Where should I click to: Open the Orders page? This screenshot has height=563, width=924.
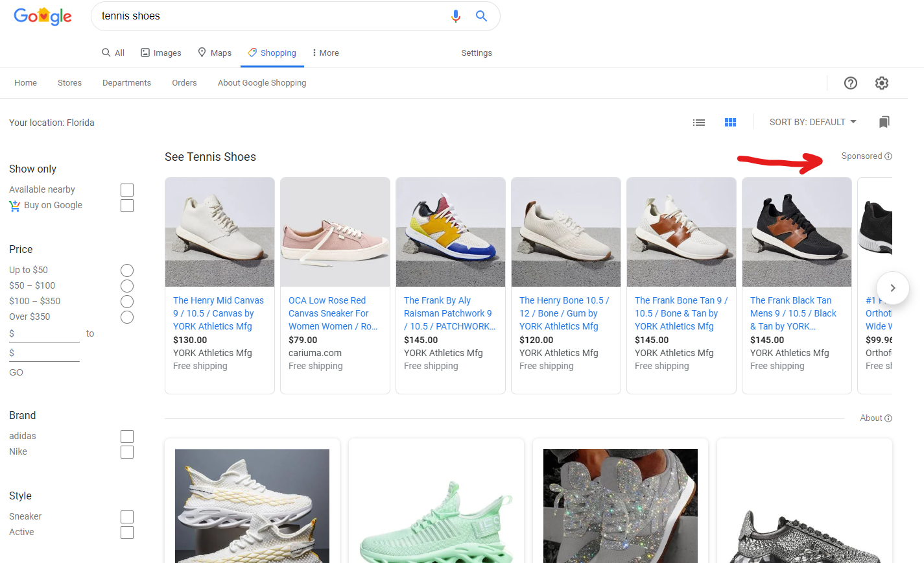tap(184, 83)
